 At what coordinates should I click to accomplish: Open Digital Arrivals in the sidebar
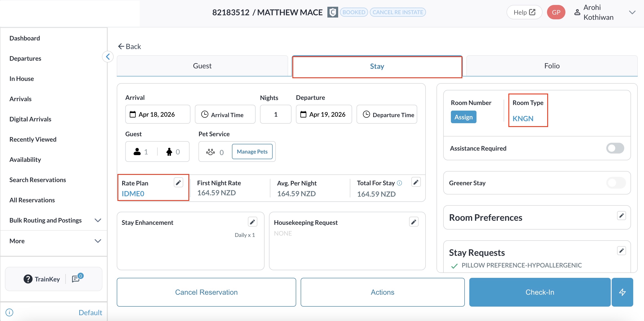point(30,119)
